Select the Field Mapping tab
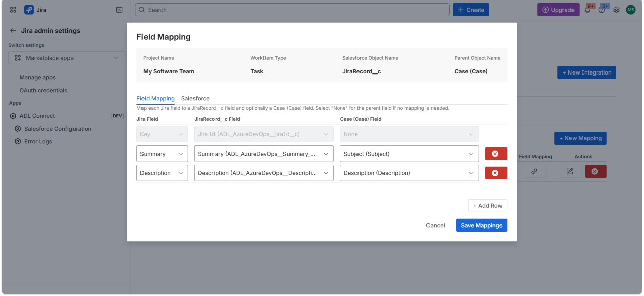This screenshot has height=296, width=644. click(156, 98)
